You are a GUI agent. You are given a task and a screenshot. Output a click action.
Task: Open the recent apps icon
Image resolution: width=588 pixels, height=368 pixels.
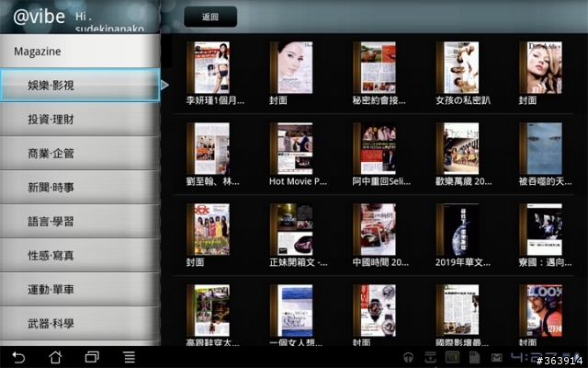point(92,357)
